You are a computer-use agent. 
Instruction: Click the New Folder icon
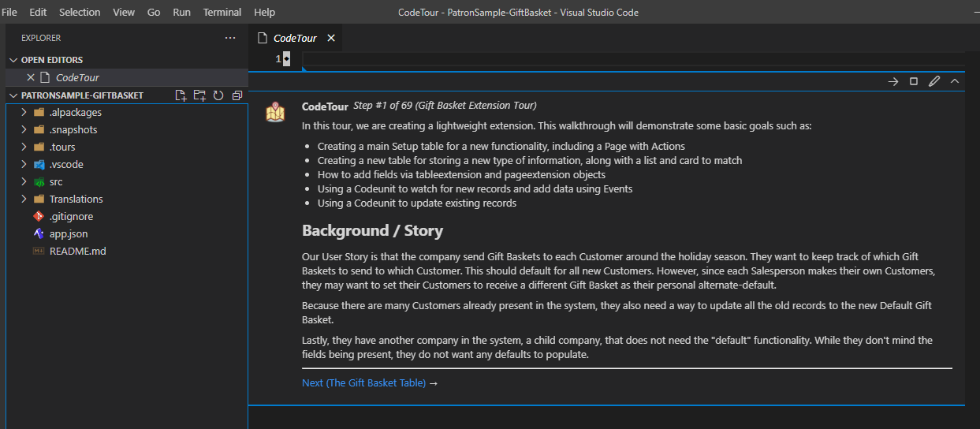coord(199,95)
